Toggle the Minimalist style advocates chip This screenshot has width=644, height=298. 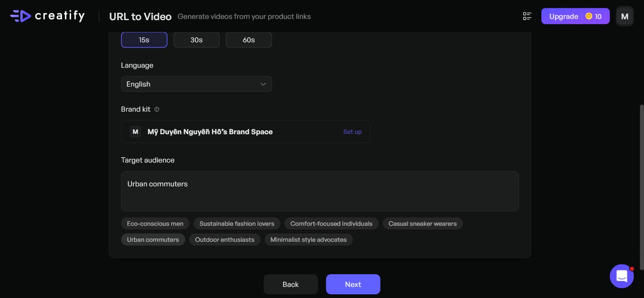[308, 240]
